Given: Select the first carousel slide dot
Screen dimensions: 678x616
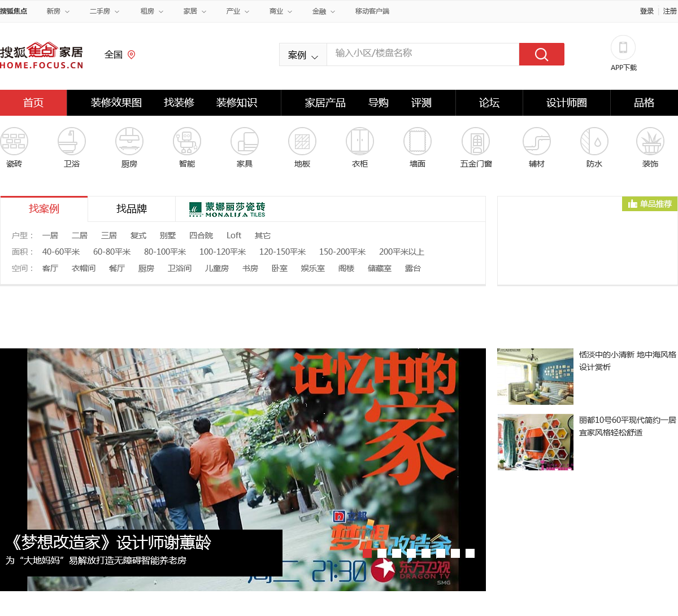Looking at the screenshot, I should pyautogui.click(x=367, y=553).
